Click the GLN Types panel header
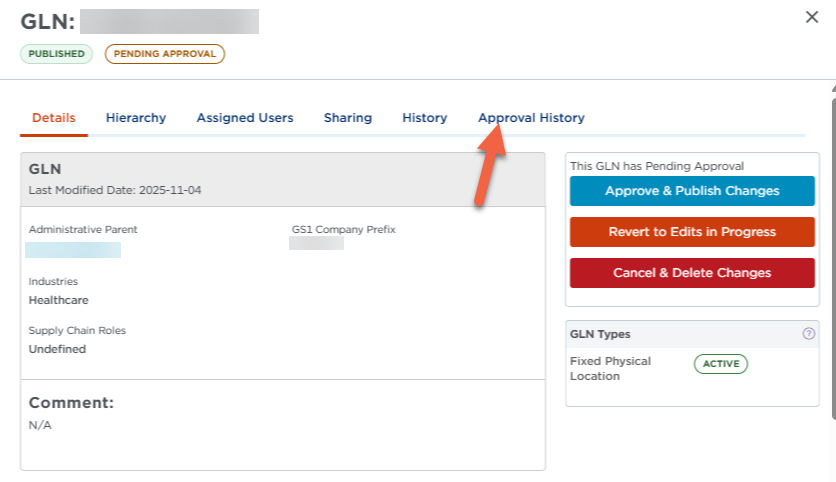836x482 pixels. (x=680, y=334)
